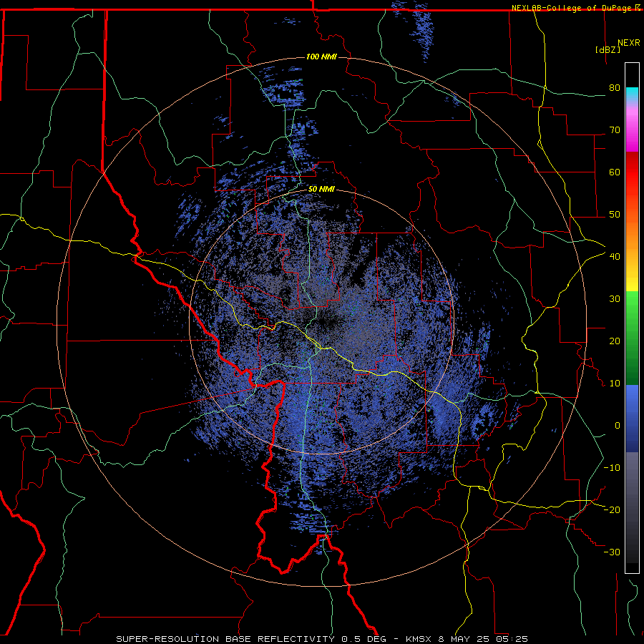Click the 30 value on the dBZ scale
This screenshot has width=644, height=644.
615,298
